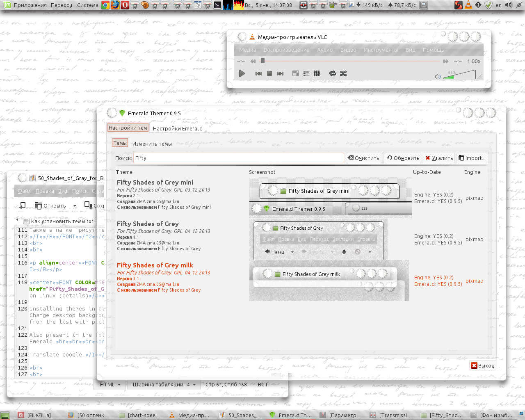Viewport: 525px width, 420px height.
Task: Open the Изменить темы sub-tab
Action: (152, 144)
